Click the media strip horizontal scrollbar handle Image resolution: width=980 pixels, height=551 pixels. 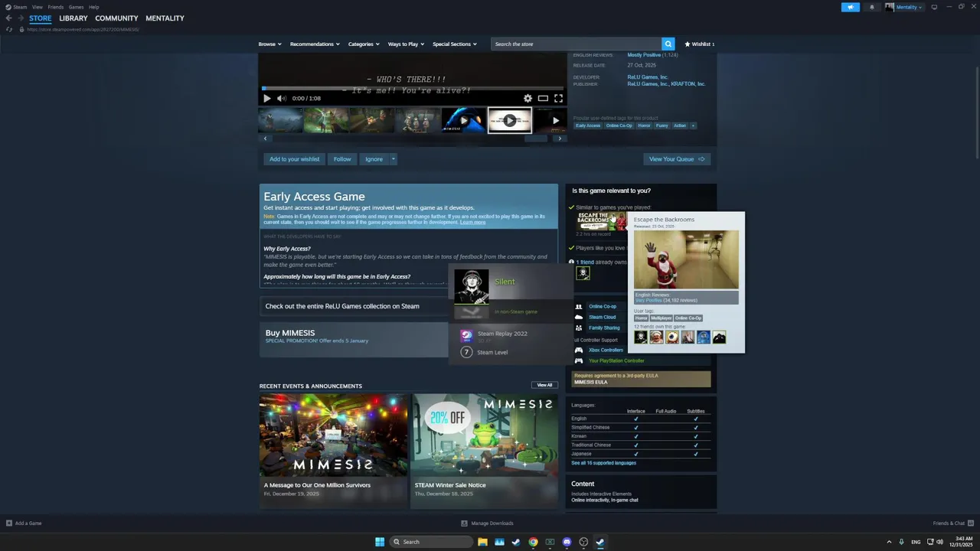click(536, 139)
